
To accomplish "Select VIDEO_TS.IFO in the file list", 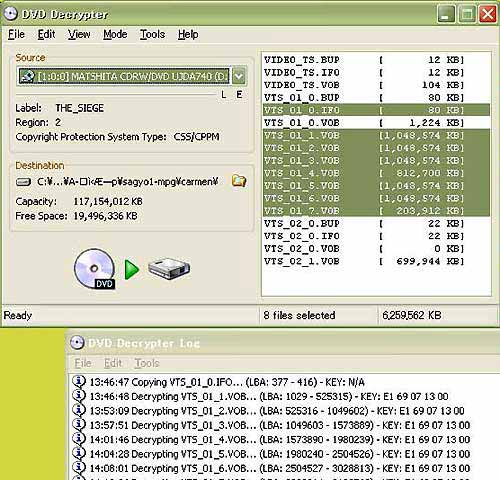I will (376, 72).
